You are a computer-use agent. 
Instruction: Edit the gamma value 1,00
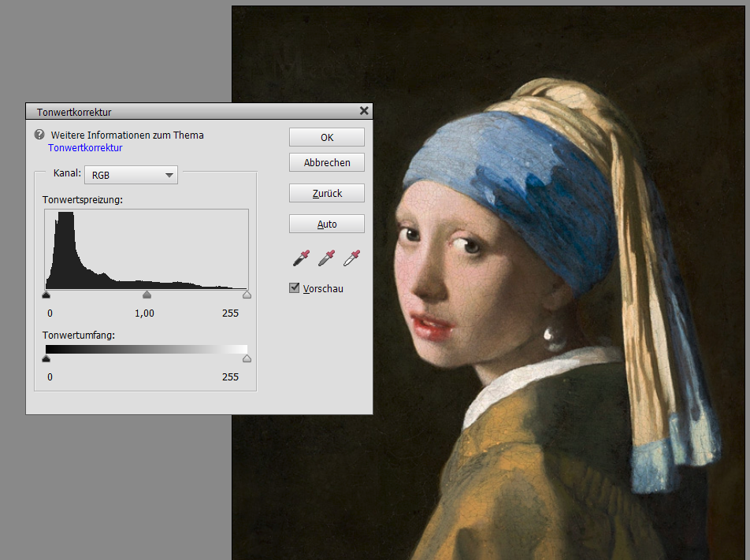pyautogui.click(x=144, y=313)
